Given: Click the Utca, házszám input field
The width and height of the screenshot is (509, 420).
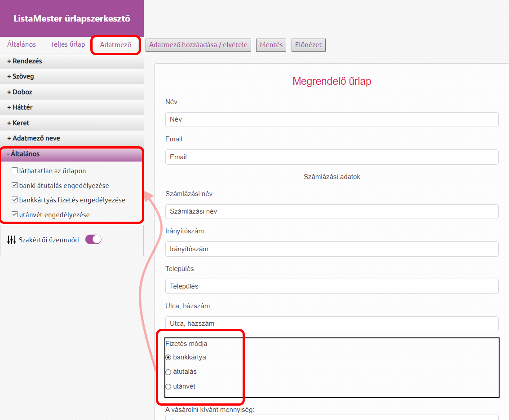Looking at the screenshot, I should click(x=332, y=324).
